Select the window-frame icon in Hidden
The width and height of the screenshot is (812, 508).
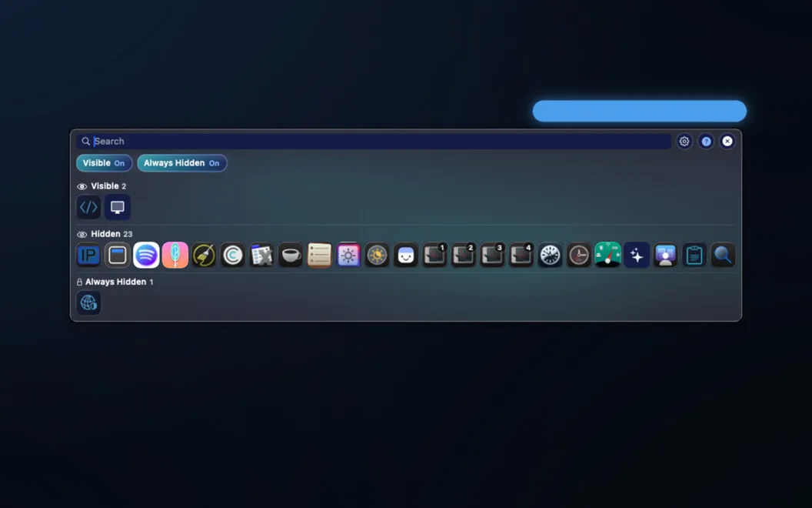point(118,255)
